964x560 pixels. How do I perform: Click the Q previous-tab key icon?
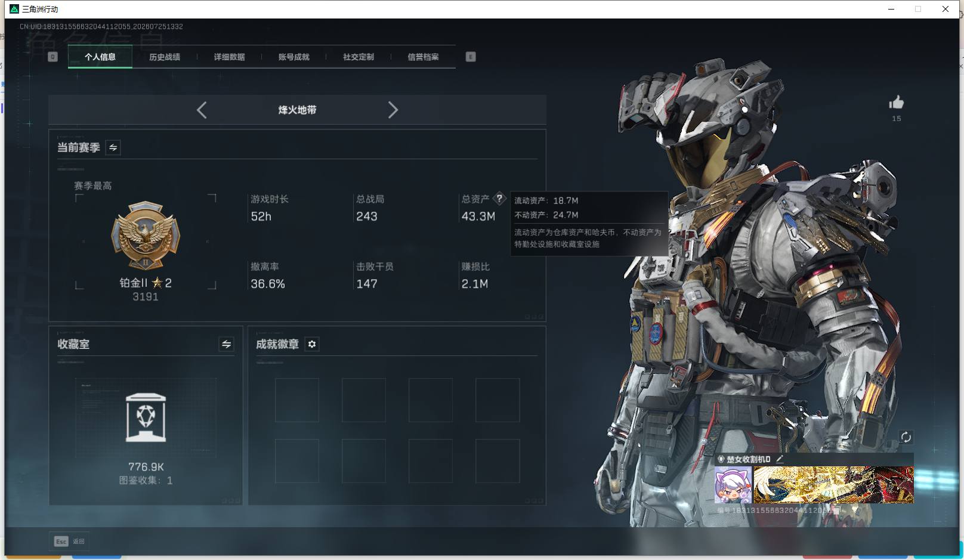click(x=52, y=57)
